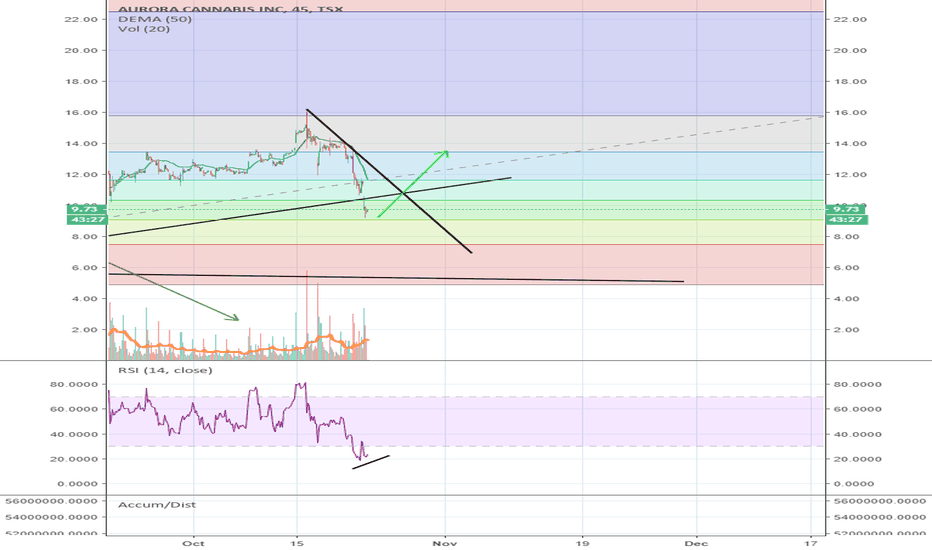Click 18.00 on the left price scale
The height and width of the screenshot is (550, 932).
[81, 81]
